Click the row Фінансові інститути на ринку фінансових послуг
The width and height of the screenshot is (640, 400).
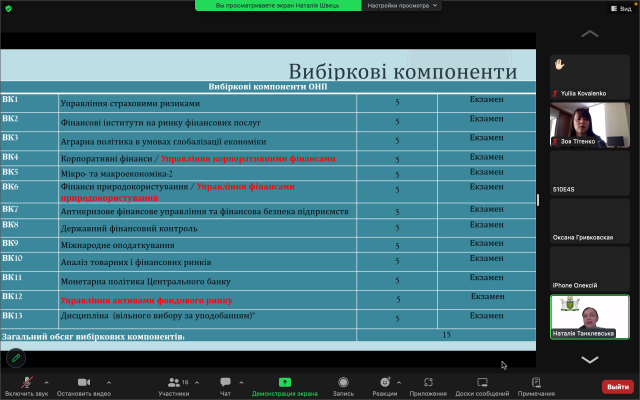268,122
